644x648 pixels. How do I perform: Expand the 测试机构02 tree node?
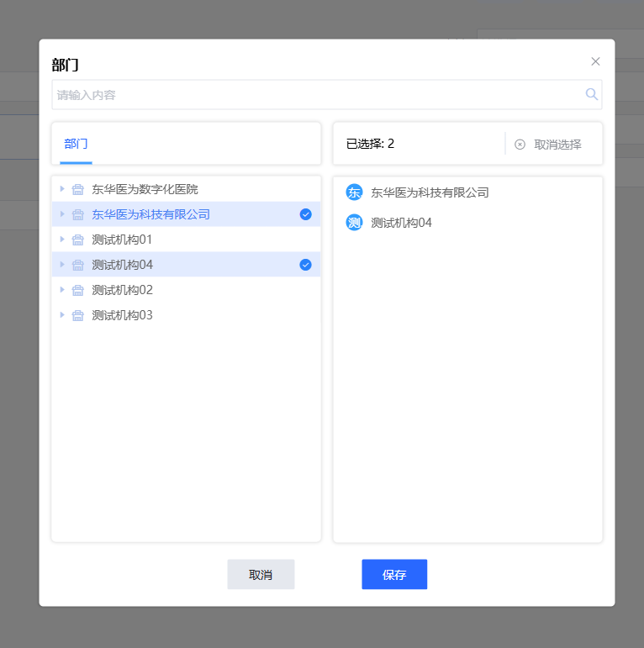62,290
